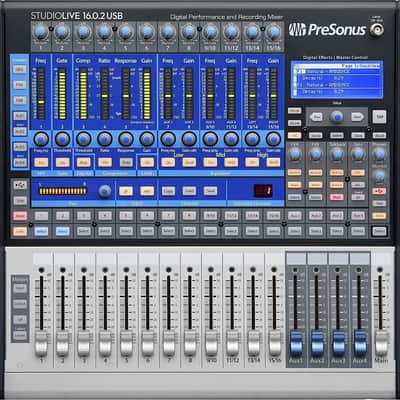Click the Response encoder under meter 5
This screenshot has width=400, height=400.
pyautogui.click(x=126, y=139)
